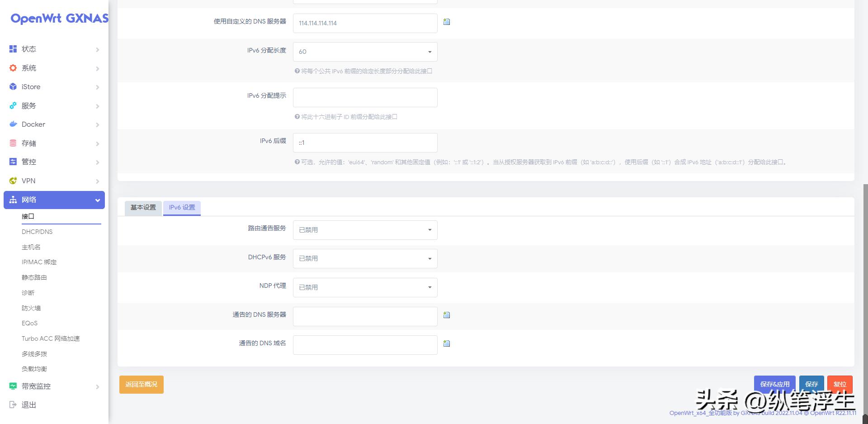Open the 存储 section in sidebar

[x=30, y=143]
